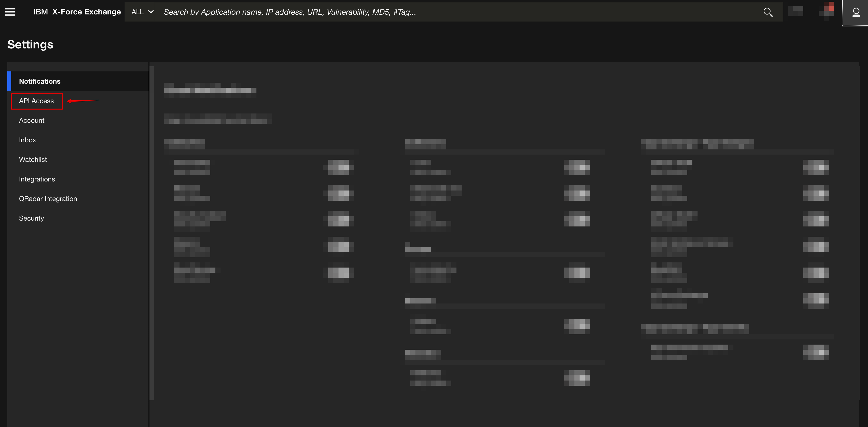Open Integrations settings section
Screen dimensions: 868x427
pos(37,179)
